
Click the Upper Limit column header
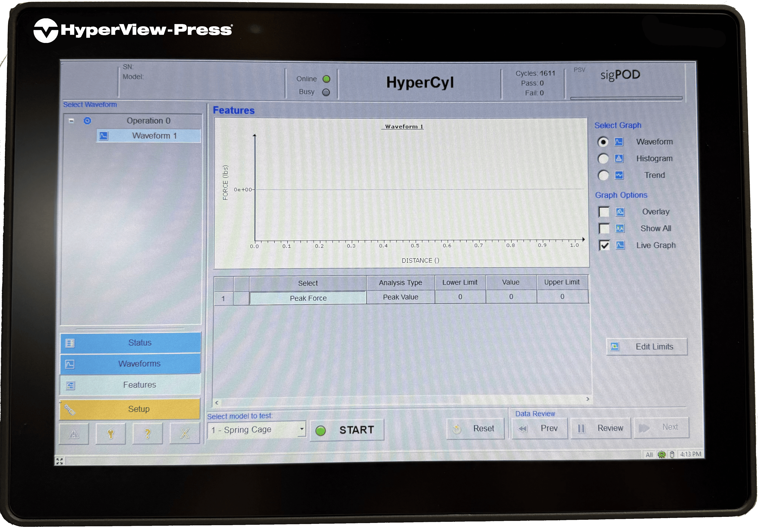(562, 282)
